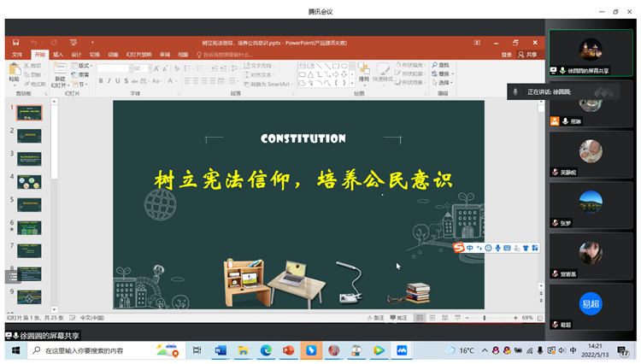
Task: Click the 剪切 cut button
Action: (x=32, y=65)
